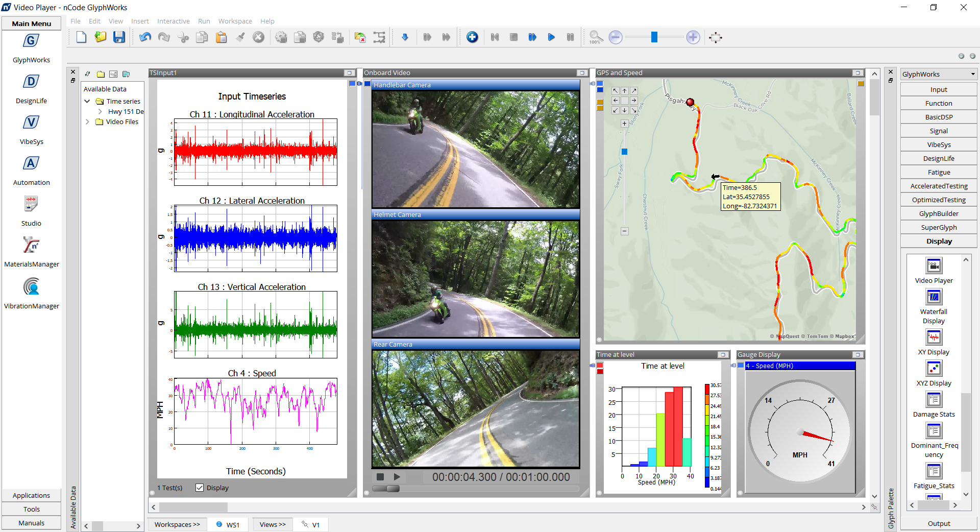The height and width of the screenshot is (532, 980).
Task: Open the VibeSys application icon
Action: [31, 123]
